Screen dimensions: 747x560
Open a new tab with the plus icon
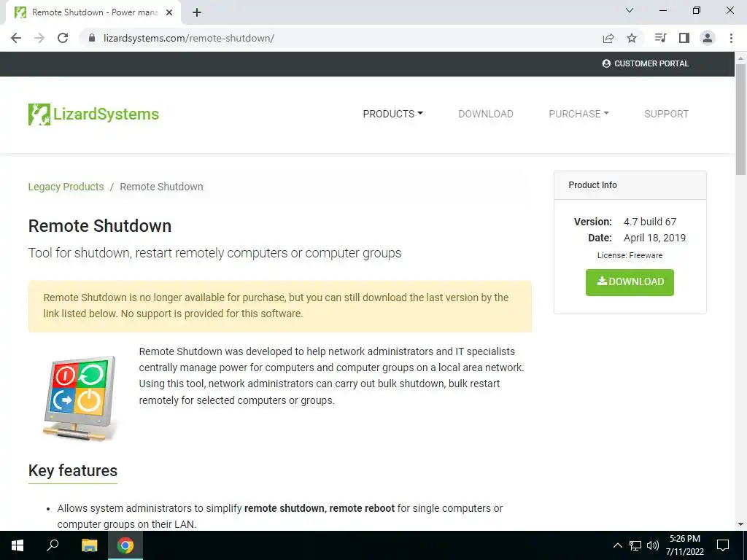coord(197,13)
